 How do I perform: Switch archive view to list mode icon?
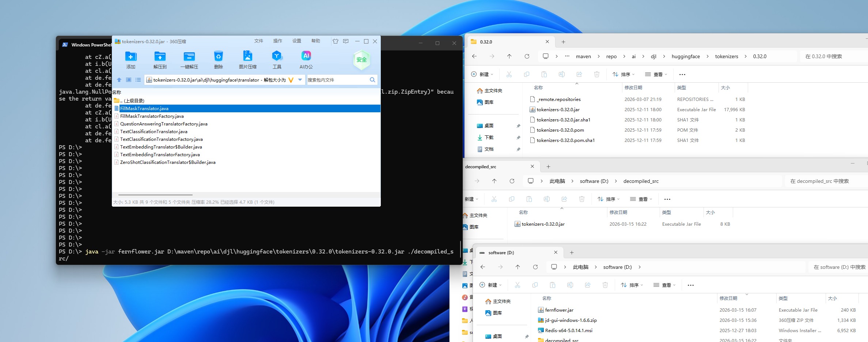pyautogui.click(x=138, y=80)
